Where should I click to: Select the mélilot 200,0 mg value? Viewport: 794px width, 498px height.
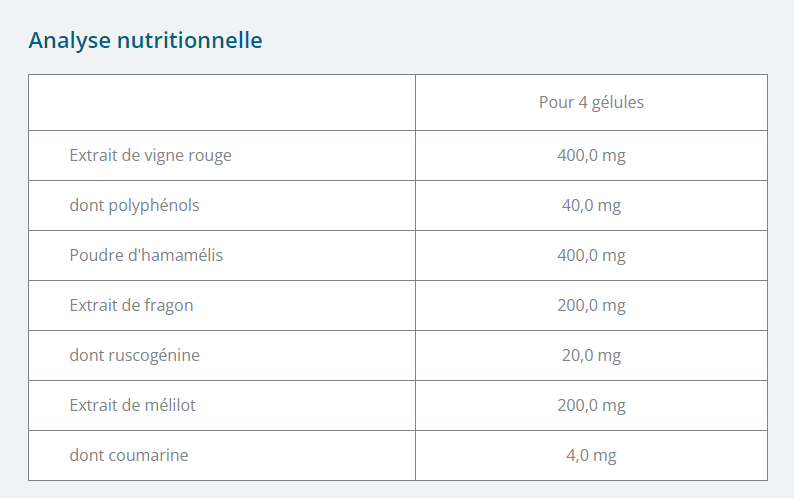tap(591, 405)
